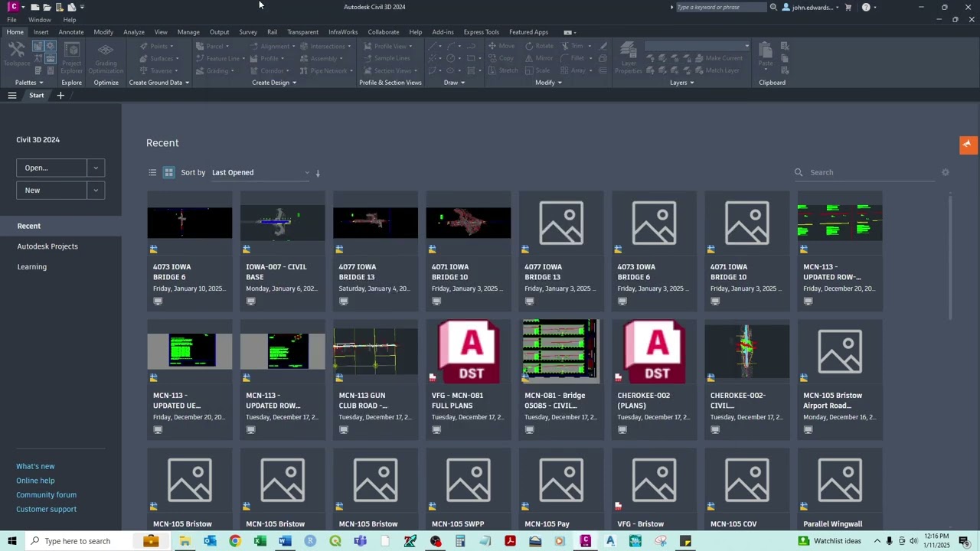Open the MCN-113 GUN CLUB ROAD thumbnail

tap(375, 351)
